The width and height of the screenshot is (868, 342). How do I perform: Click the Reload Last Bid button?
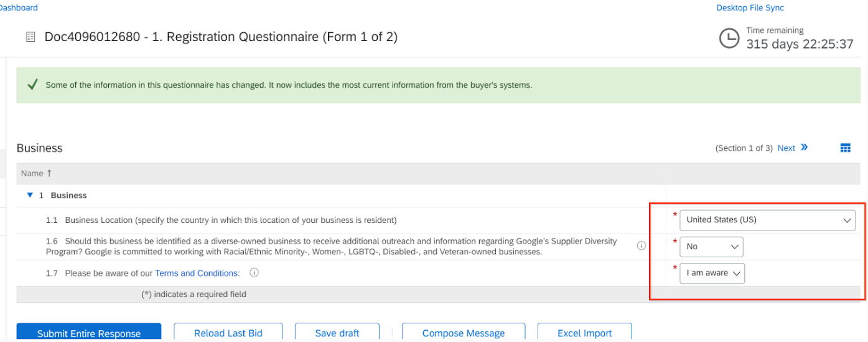click(228, 333)
